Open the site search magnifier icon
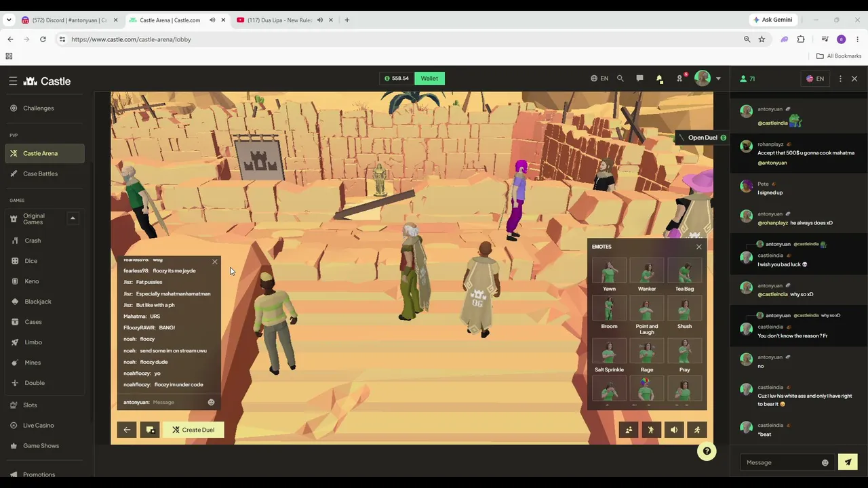 coord(620,79)
